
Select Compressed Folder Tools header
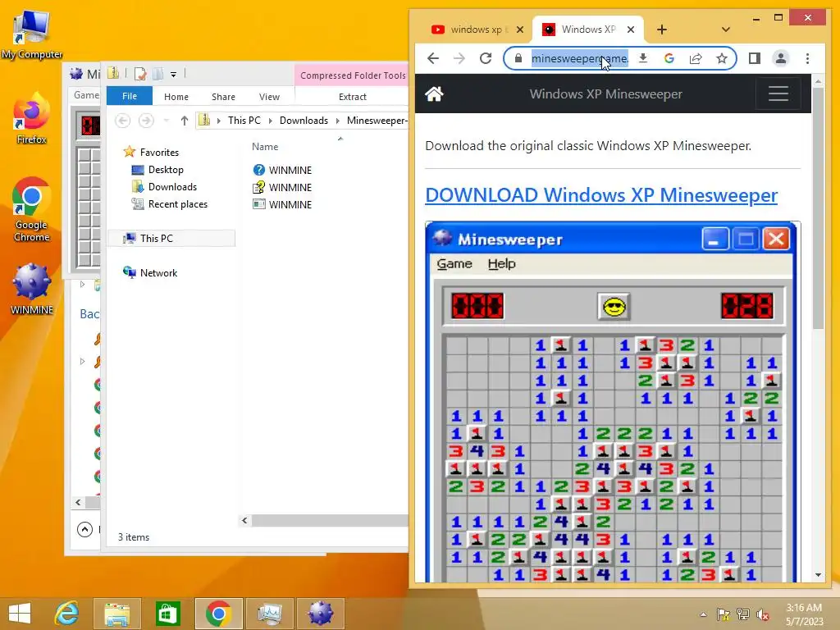point(353,75)
